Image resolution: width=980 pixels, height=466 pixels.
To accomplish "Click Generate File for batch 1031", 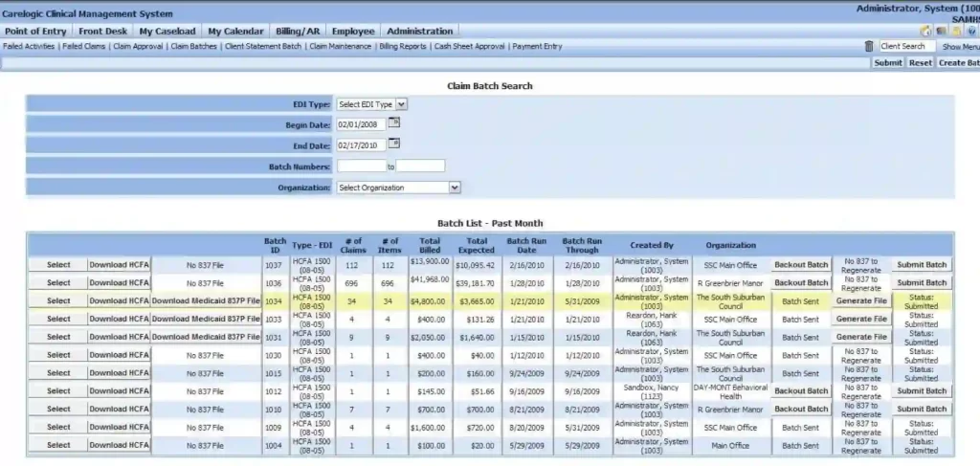I will pyautogui.click(x=861, y=338).
